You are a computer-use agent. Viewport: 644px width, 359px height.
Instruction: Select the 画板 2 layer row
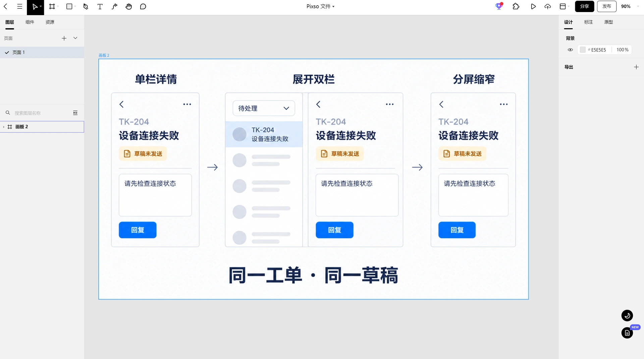(x=42, y=127)
